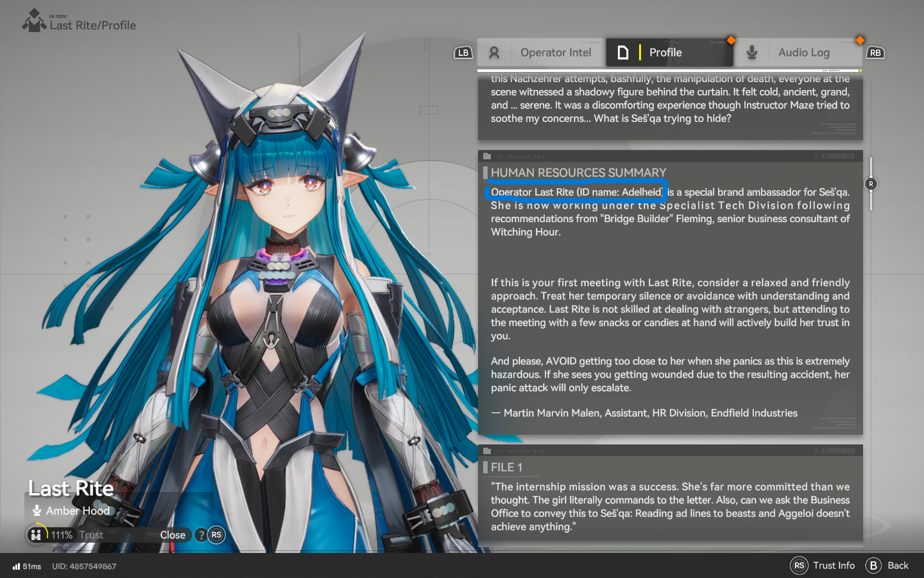Click the Trust level circular icon
Screen dimensions: 924x578
pos(36,534)
